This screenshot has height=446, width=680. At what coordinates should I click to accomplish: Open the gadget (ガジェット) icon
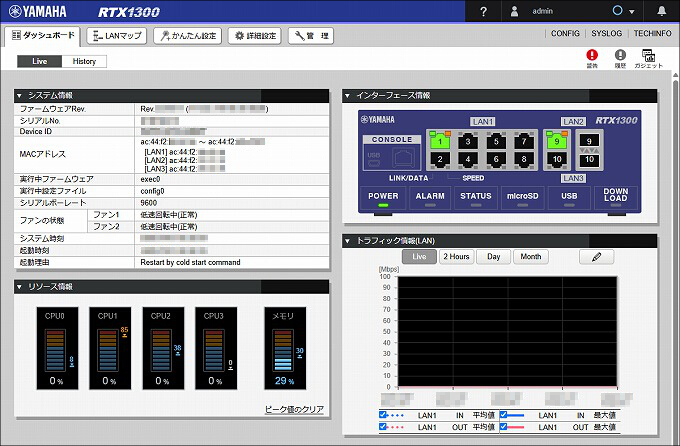pyautogui.click(x=648, y=56)
